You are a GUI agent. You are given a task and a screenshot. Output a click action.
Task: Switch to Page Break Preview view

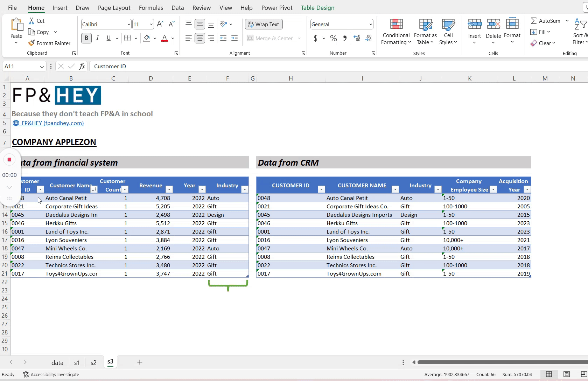pos(583,374)
